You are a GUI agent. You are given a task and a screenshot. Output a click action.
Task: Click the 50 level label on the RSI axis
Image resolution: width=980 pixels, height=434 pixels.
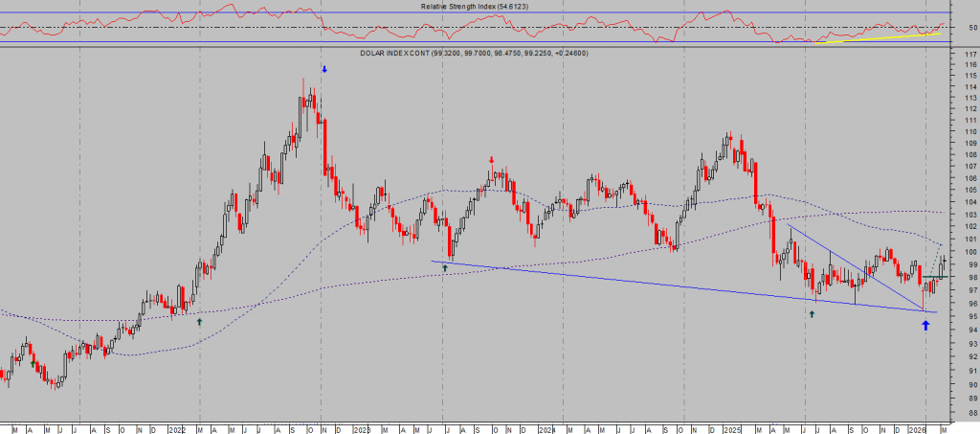click(x=971, y=28)
